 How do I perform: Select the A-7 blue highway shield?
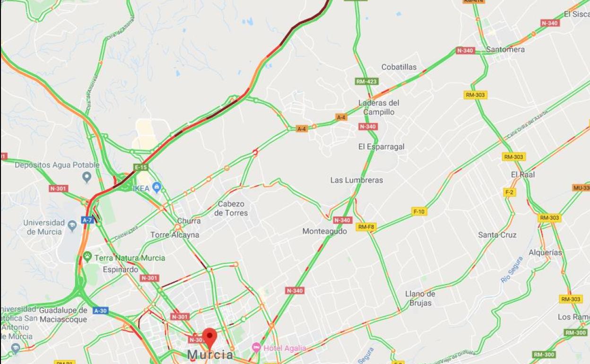(87, 220)
